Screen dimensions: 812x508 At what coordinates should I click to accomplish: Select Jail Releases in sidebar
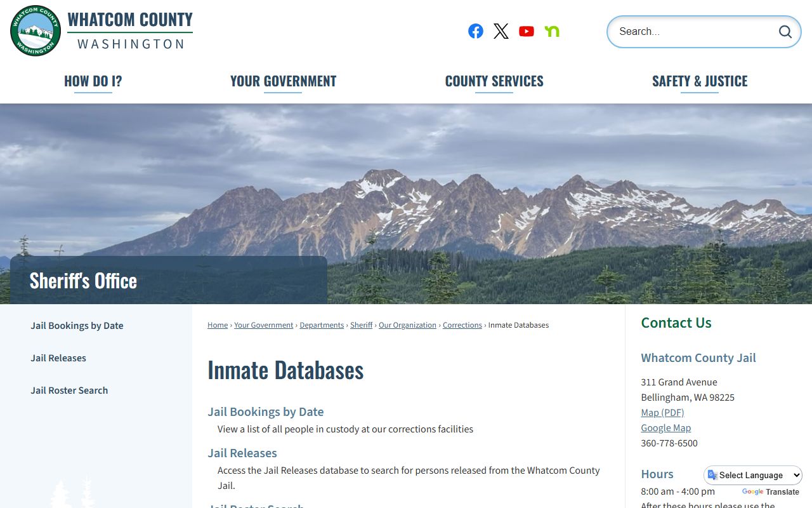[58, 358]
